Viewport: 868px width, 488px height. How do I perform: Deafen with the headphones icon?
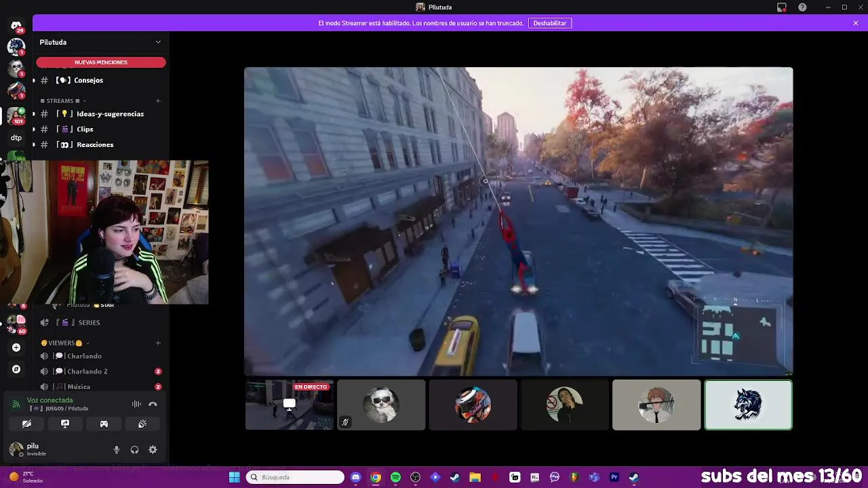[x=134, y=449]
